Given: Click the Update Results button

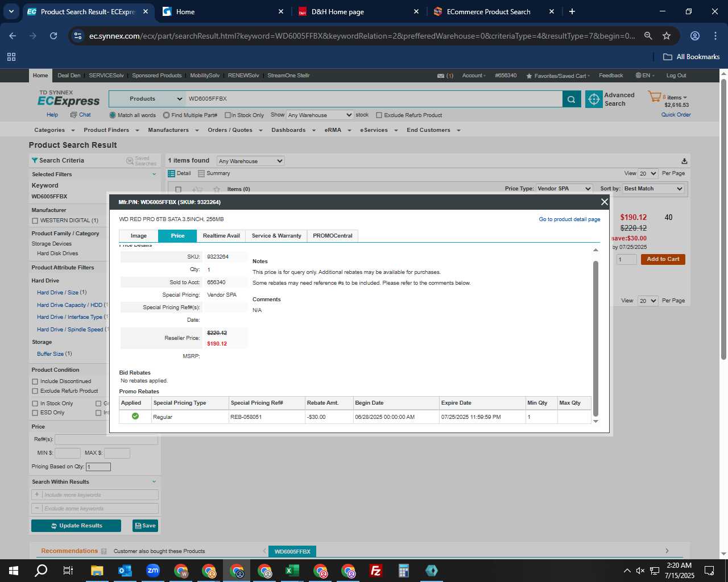Looking at the screenshot, I should coord(76,526).
